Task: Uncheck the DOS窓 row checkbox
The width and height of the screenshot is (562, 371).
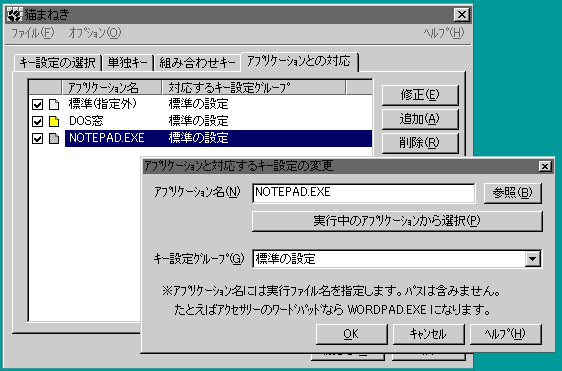Action: (x=37, y=121)
